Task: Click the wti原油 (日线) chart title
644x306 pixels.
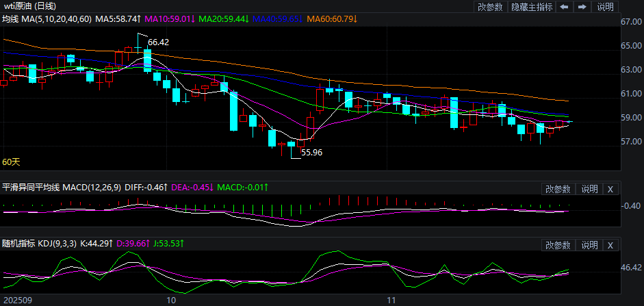Action: (x=32, y=6)
